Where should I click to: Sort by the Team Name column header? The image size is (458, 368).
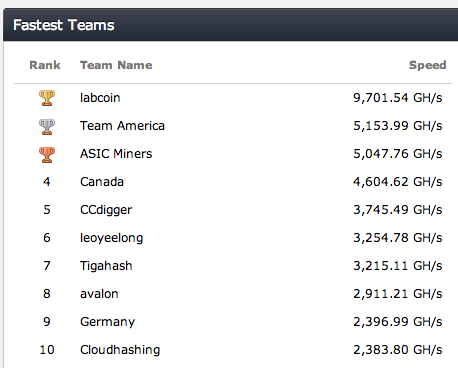(116, 65)
